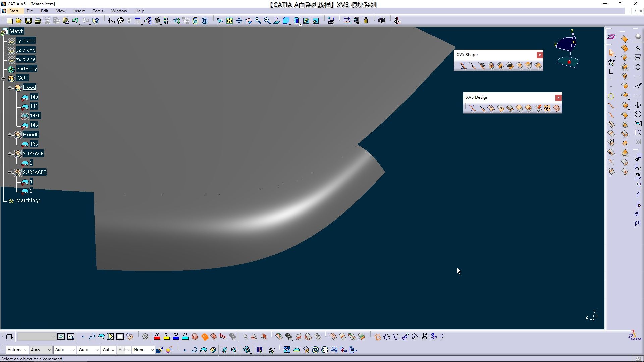Click first icon in XV5 Shape toolbar
Image resolution: width=644 pixels, height=362 pixels.
(463, 66)
